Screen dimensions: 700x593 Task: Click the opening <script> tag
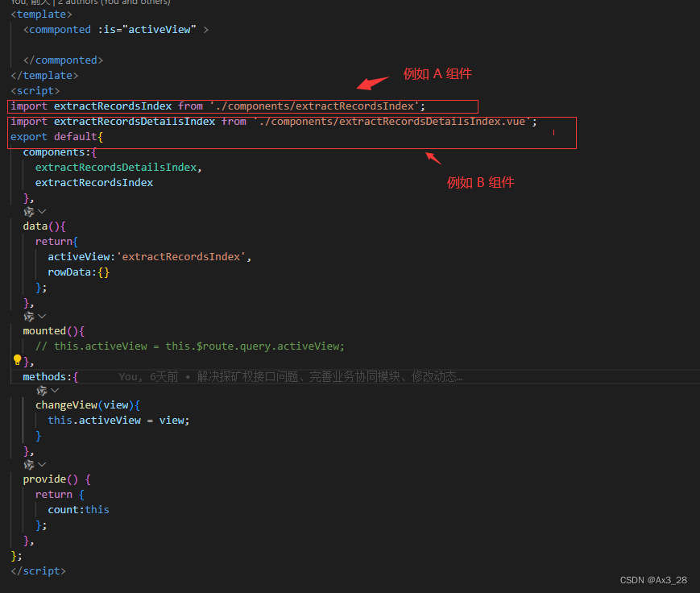35,91
